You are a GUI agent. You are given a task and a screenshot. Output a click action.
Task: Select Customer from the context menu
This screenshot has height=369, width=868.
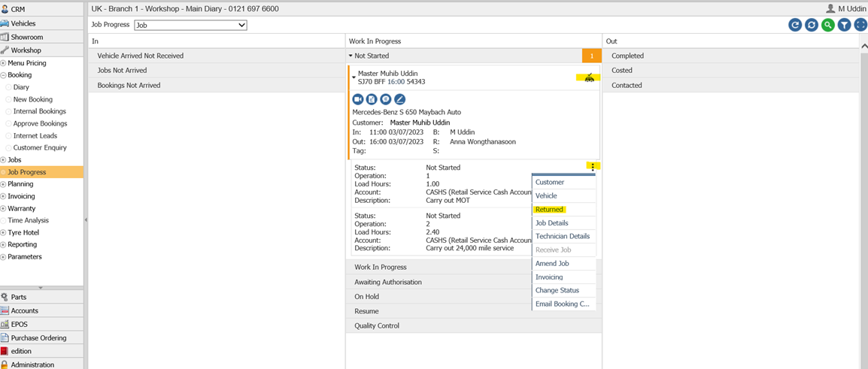(564, 182)
